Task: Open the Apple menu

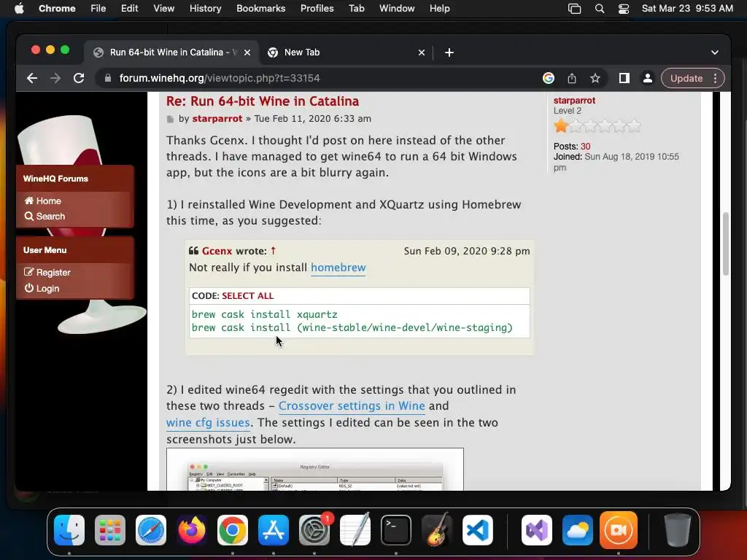Action: pos(19,9)
